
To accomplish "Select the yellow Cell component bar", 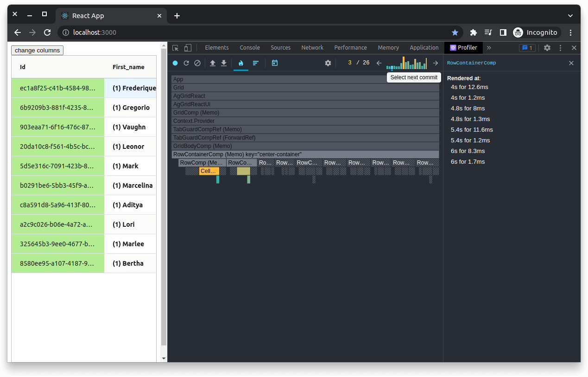I will [x=209, y=171].
